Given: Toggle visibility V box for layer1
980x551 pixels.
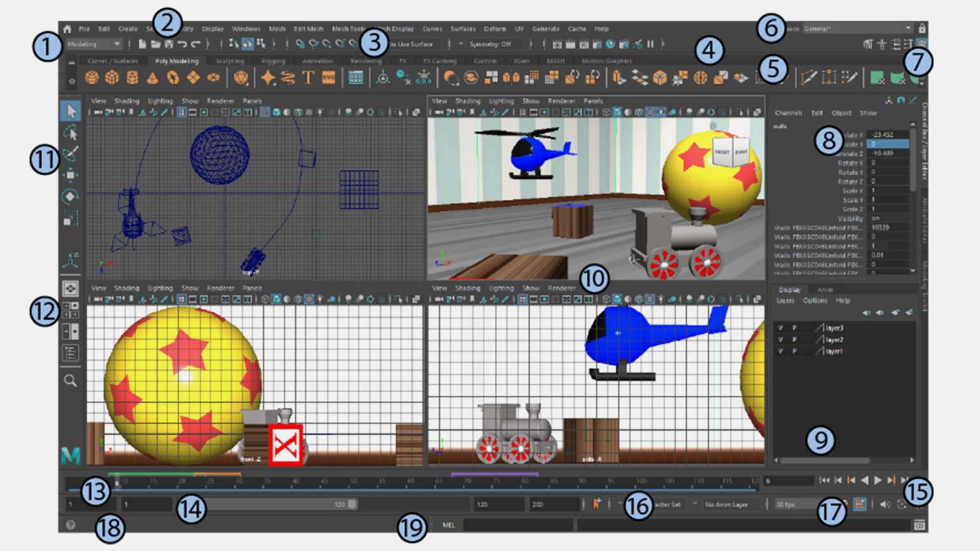Looking at the screenshot, I should [x=780, y=351].
